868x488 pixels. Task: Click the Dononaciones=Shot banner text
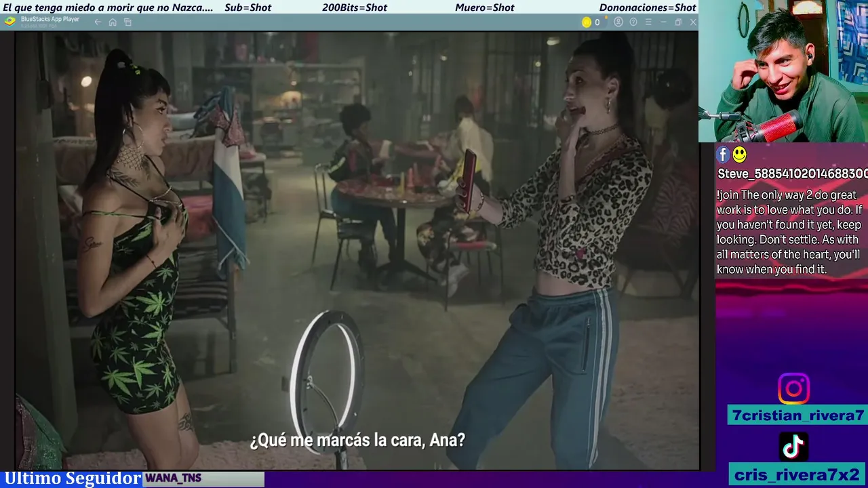pyautogui.click(x=648, y=7)
